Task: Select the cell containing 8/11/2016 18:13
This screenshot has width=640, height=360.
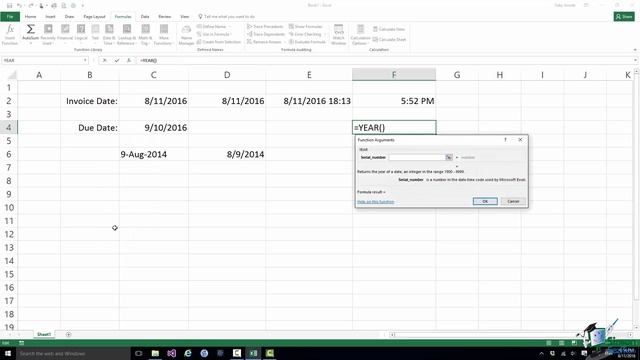Action: [x=309, y=101]
